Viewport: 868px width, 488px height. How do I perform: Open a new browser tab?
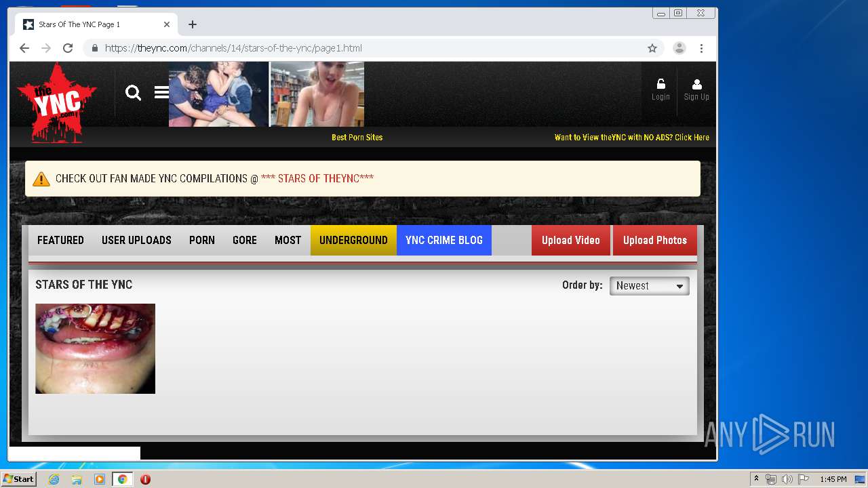coord(193,24)
